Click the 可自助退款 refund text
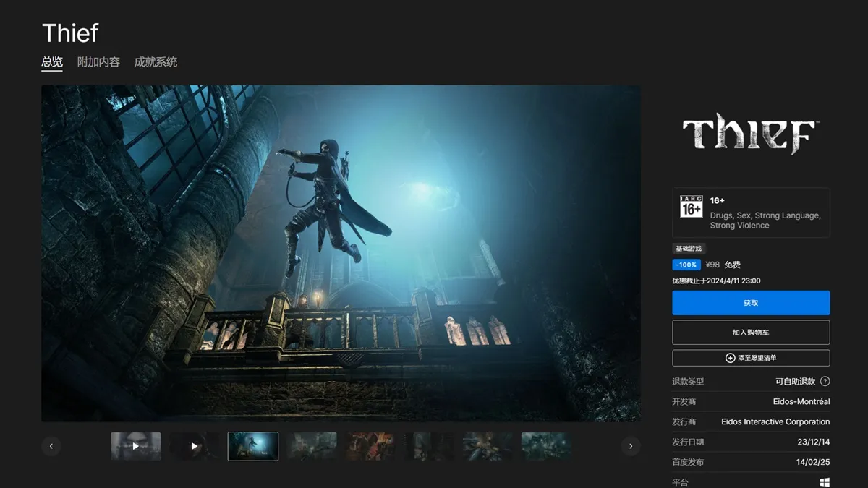 pyautogui.click(x=795, y=382)
